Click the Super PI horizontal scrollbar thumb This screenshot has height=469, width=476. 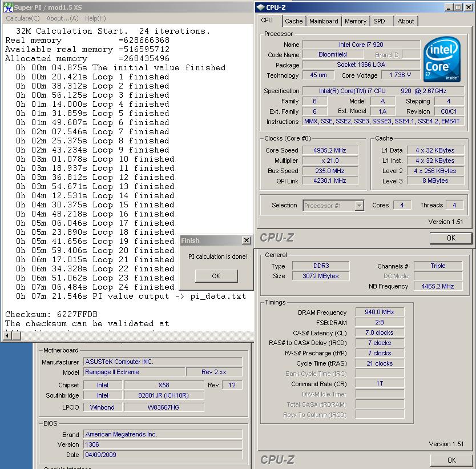pyautogui.click(x=17, y=336)
